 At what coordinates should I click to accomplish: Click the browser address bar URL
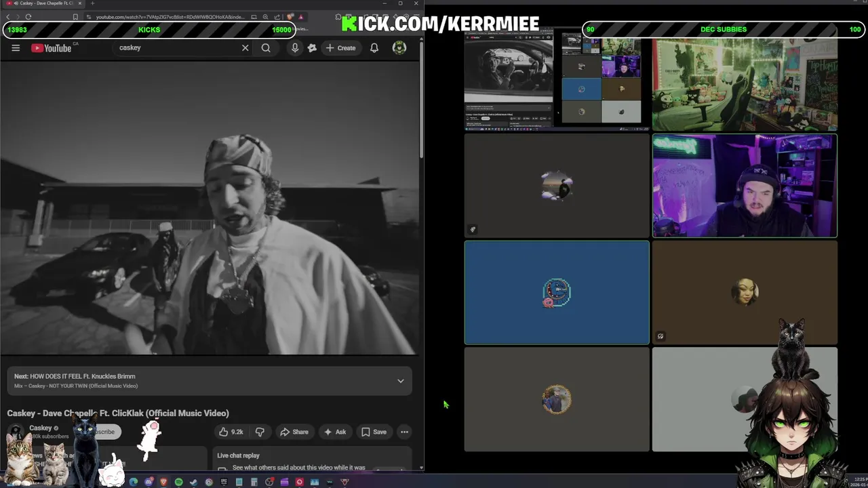point(170,17)
